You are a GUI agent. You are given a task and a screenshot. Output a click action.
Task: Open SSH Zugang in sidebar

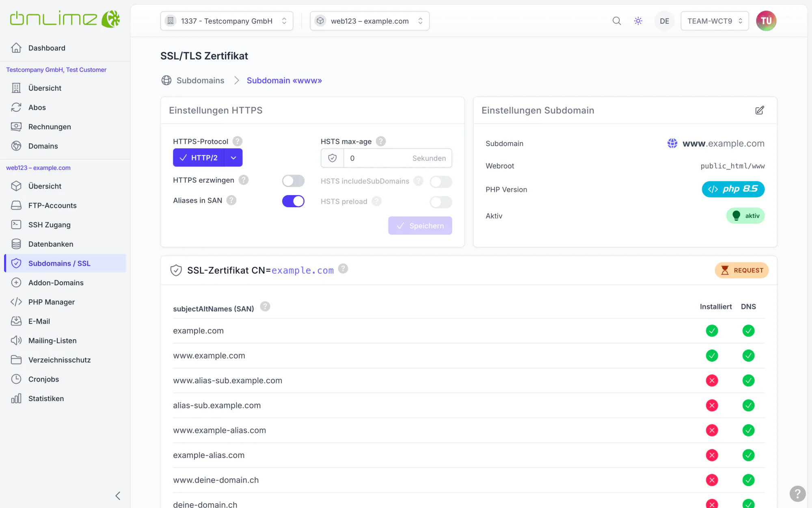click(x=65, y=225)
